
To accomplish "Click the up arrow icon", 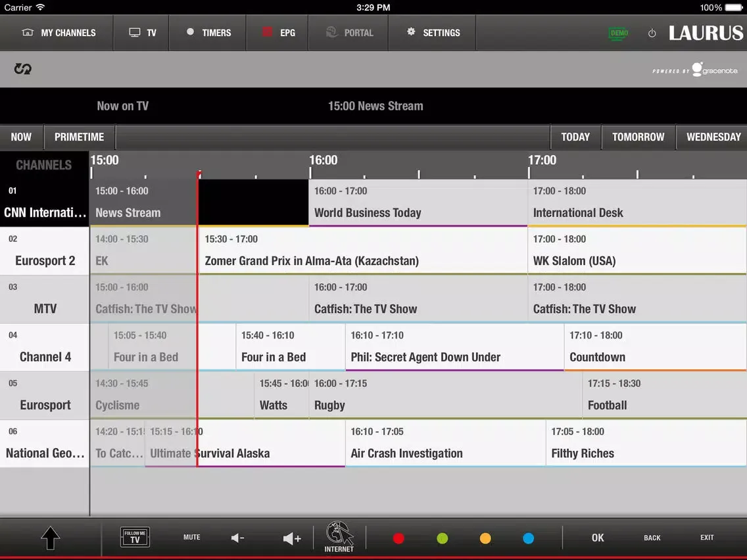I will pos(51,538).
